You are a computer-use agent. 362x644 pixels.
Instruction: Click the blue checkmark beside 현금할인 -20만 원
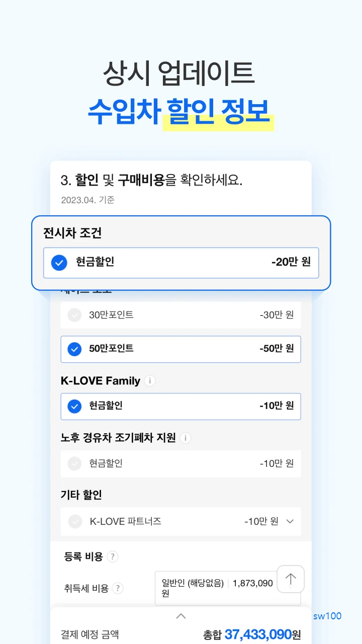59,263
